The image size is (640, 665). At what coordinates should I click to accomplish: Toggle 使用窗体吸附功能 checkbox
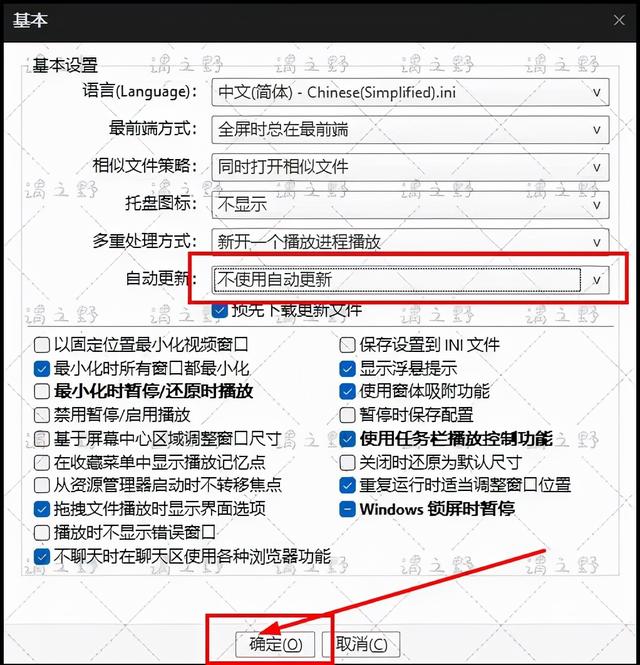(x=347, y=391)
